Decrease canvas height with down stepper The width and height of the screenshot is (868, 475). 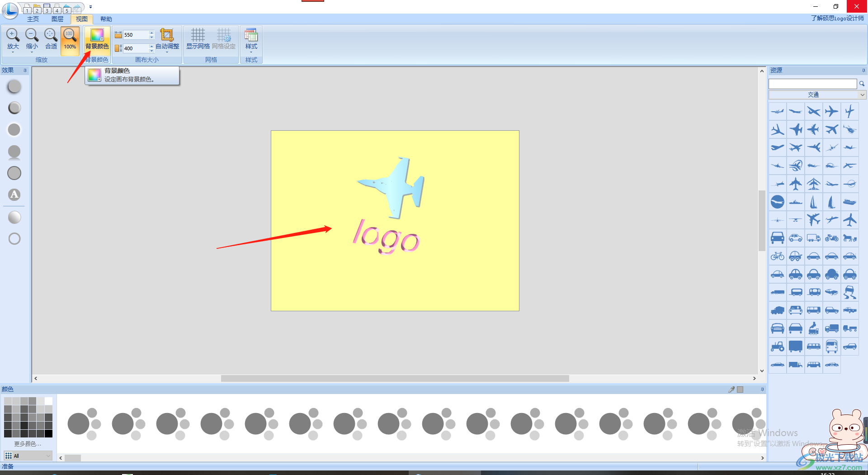[151, 51]
